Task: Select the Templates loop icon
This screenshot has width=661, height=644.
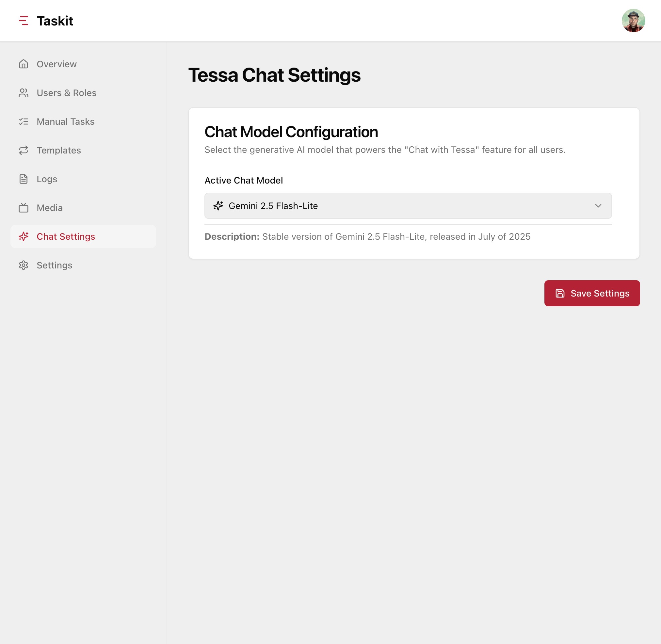Action: point(24,150)
